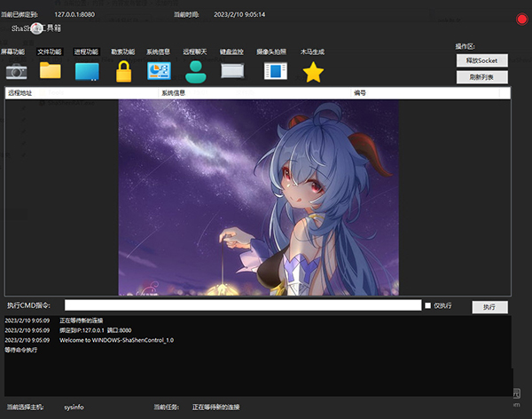
Task: Focus the 执行CMD指令 input field
Action: pyautogui.click(x=242, y=305)
